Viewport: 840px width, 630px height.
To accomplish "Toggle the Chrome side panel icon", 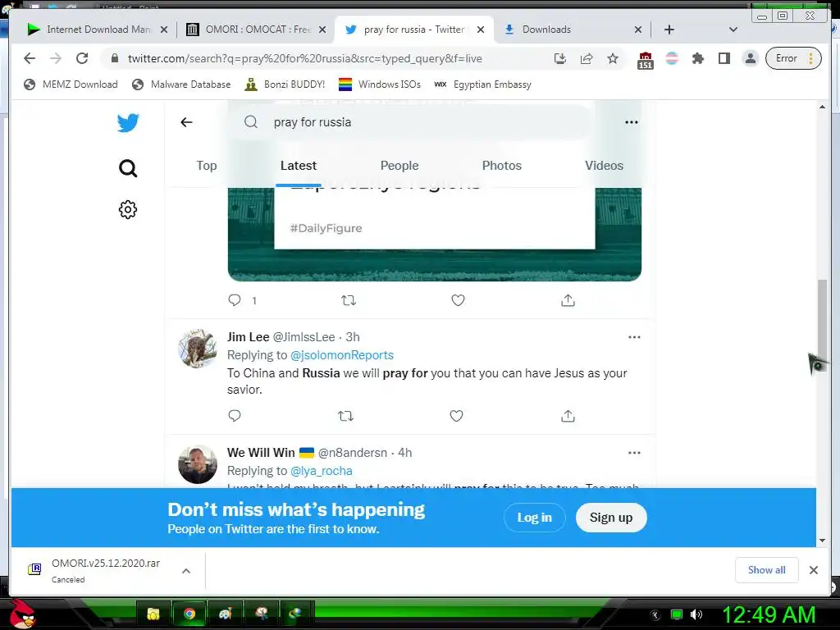I will 724,58.
